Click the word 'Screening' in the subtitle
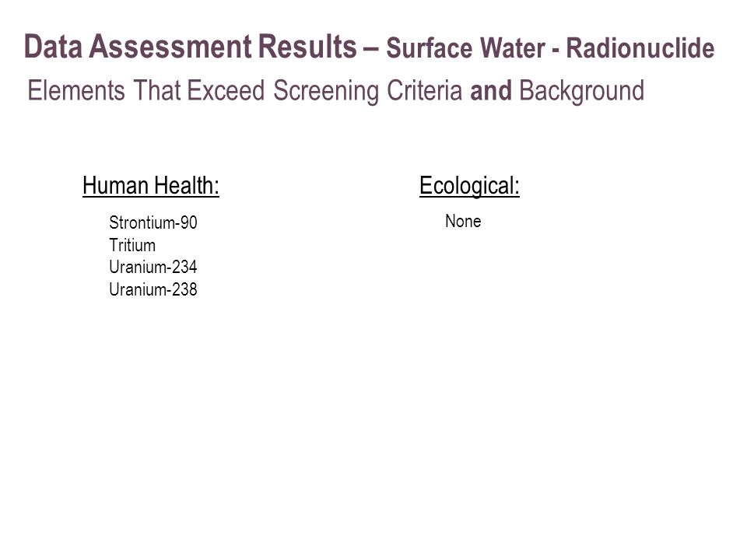 [x=326, y=91]
